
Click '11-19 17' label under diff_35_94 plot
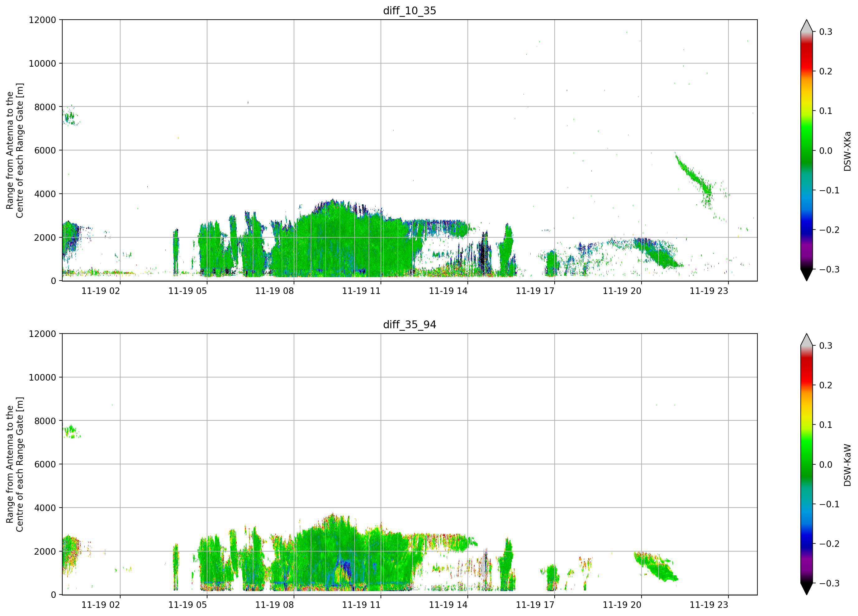pos(535,605)
